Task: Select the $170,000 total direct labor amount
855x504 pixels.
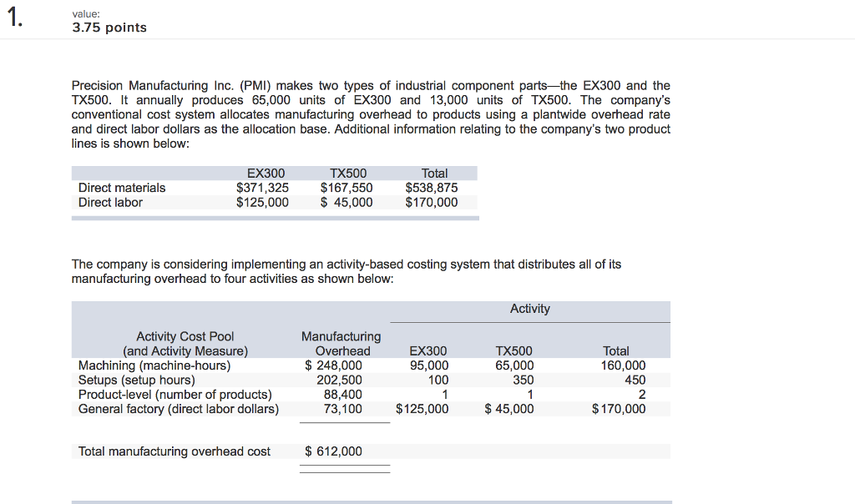Action: pos(433,202)
